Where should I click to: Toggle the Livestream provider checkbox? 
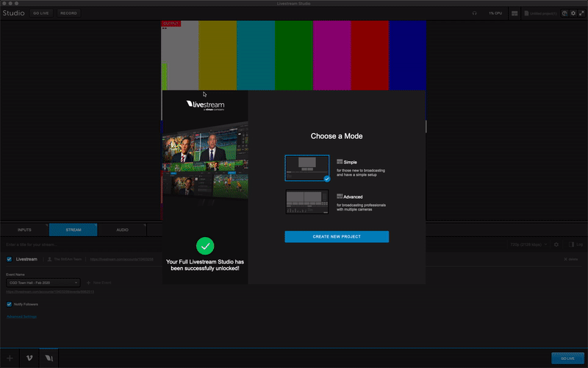[10, 259]
